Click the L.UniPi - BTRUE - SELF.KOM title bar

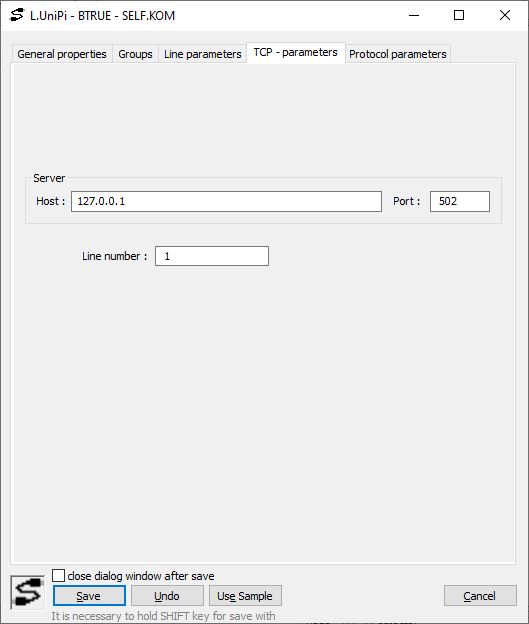point(102,16)
